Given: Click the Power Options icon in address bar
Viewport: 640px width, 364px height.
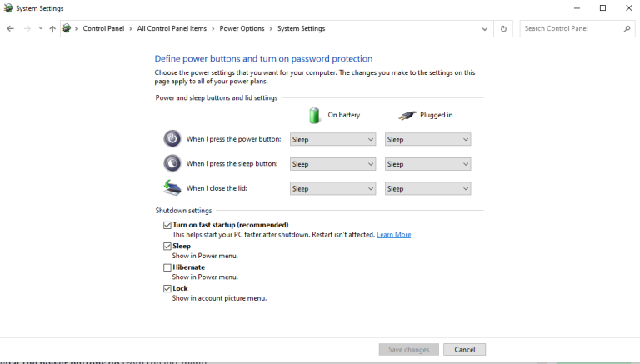Looking at the screenshot, I should tap(66, 28).
